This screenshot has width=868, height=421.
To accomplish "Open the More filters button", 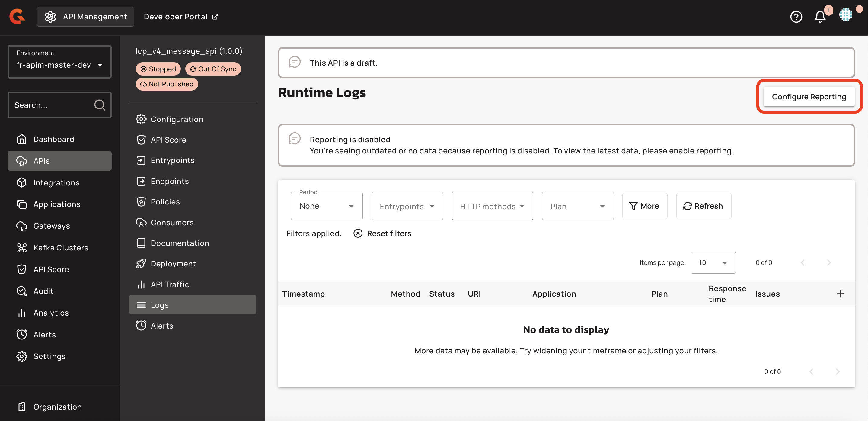I will [644, 206].
